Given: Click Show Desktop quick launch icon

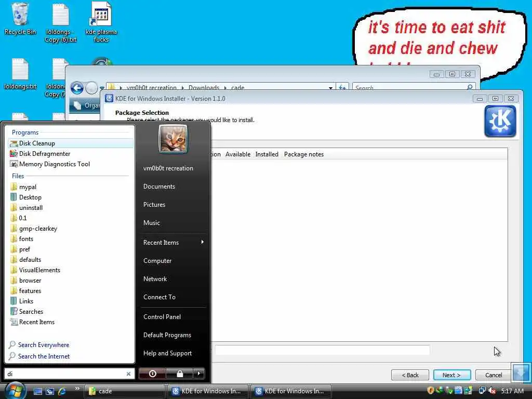Looking at the screenshot, I should [37, 391].
